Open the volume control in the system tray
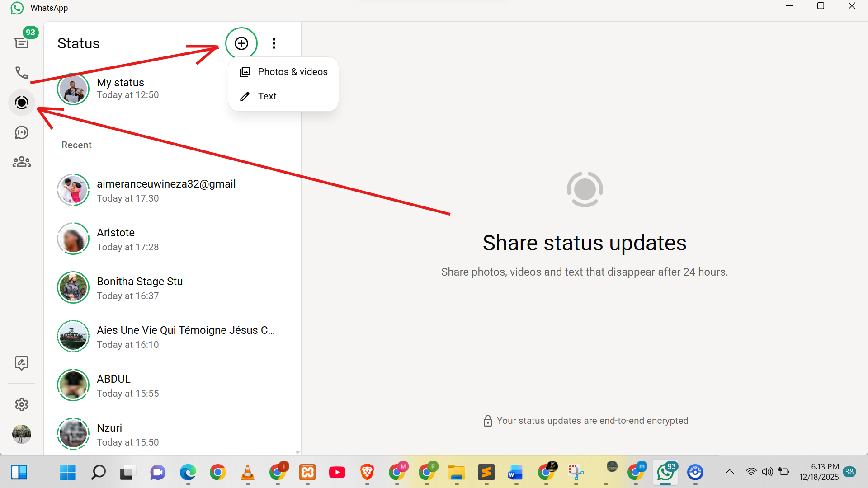 [x=768, y=471]
